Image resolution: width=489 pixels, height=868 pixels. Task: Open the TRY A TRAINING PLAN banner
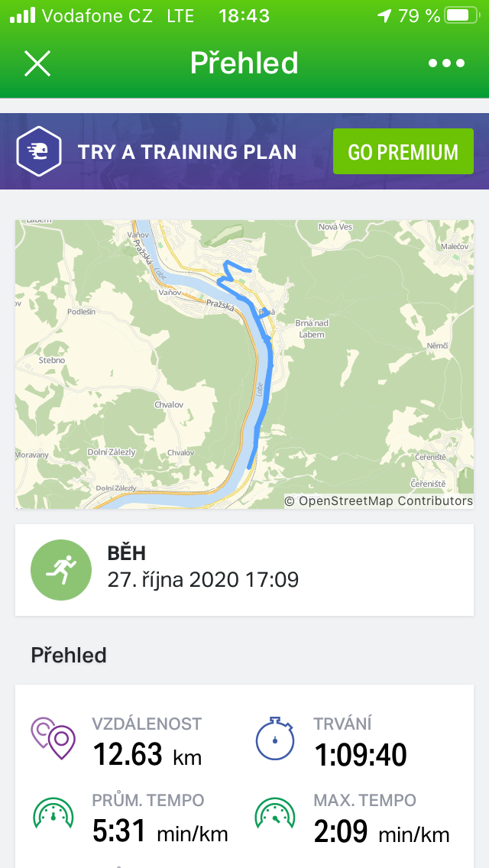pos(187,151)
